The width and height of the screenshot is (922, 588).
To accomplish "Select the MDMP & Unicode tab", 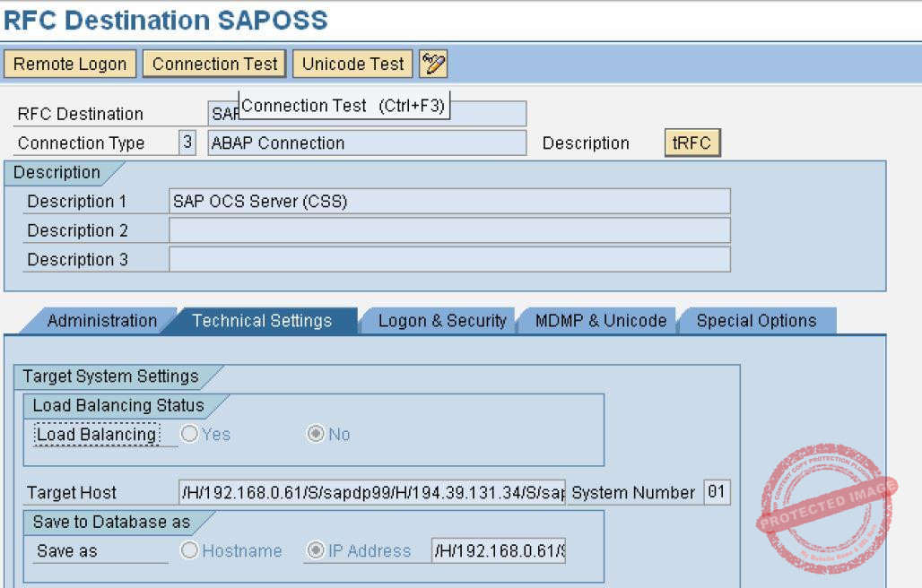I will 596,320.
